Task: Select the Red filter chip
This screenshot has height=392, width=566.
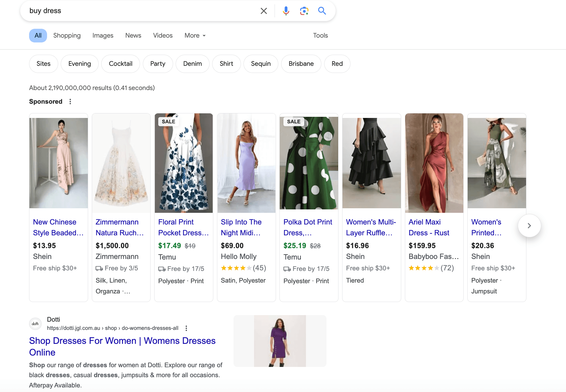Action: (337, 64)
